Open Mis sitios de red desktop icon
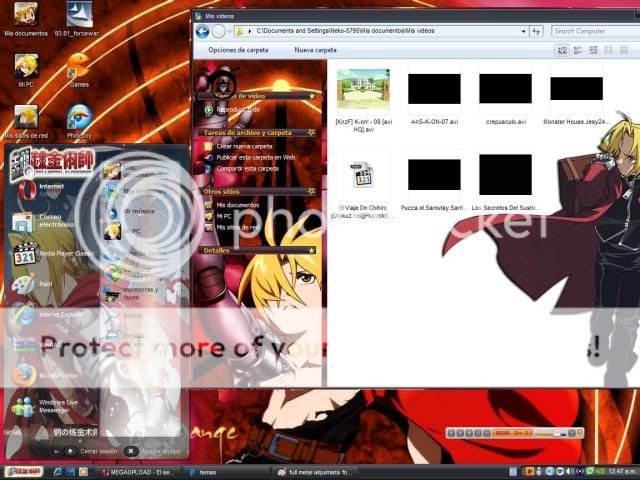 coord(26,122)
